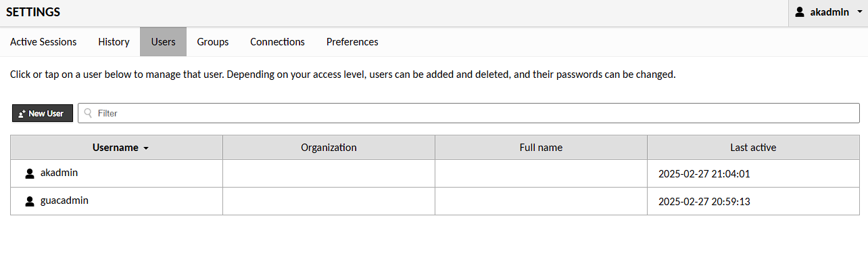868x258 pixels.
Task: Click the Organization column header
Action: pos(329,148)
